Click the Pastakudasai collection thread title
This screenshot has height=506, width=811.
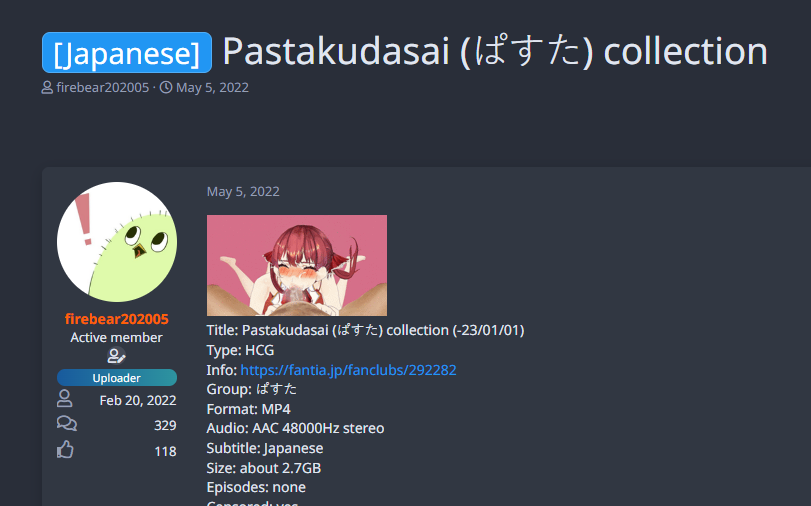(x=495, y=52)
